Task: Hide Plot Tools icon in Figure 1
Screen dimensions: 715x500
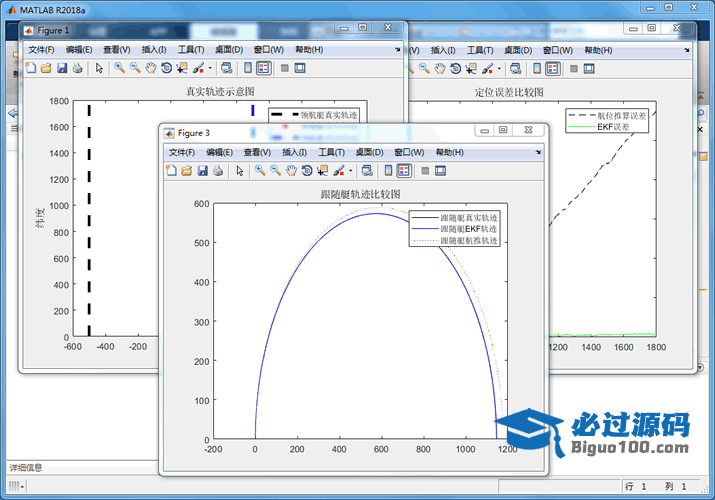Action: tap(285, 68)
